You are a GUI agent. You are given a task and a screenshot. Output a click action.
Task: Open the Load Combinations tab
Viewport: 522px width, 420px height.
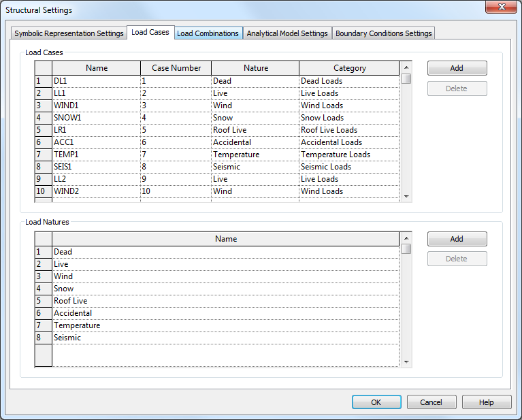tap(208, 33)
